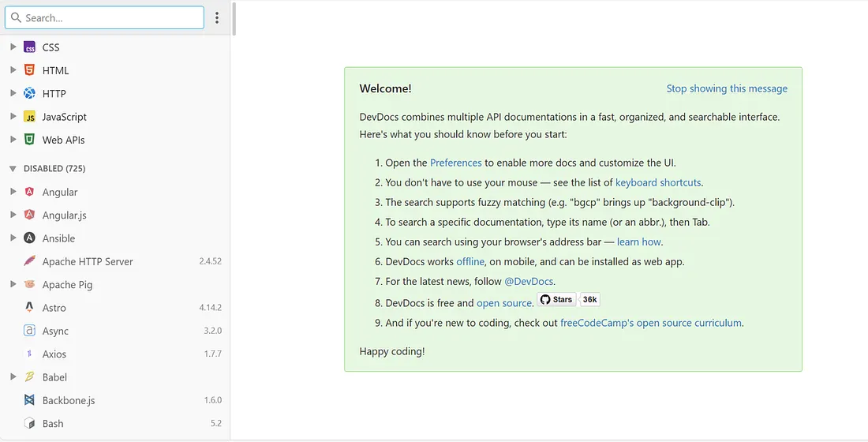The image size is (868, 442).
Task: Click the Apache Pig icon
Action: pos(29,285)
